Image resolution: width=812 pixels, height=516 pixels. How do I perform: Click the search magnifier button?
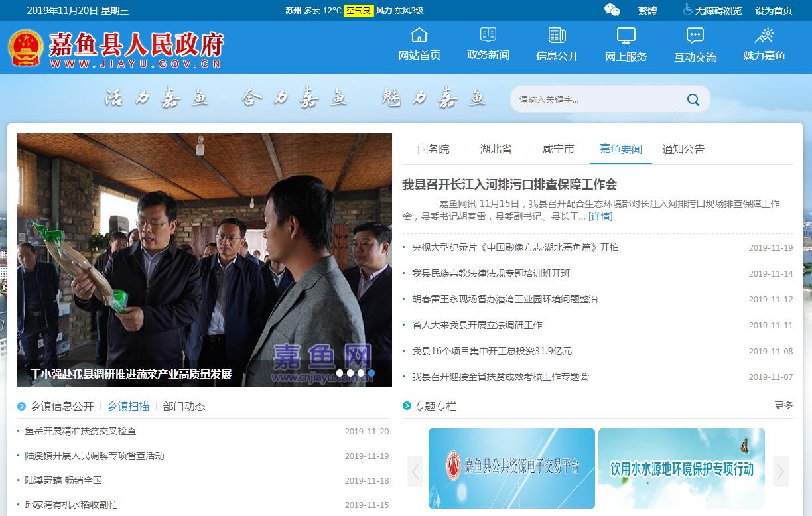tap(693, 99)
